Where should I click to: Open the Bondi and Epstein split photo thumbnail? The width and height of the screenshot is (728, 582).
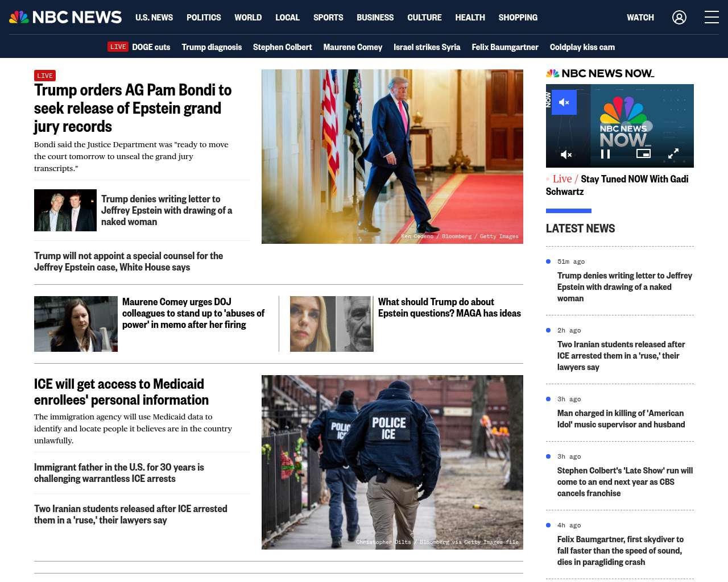pyautogui.click(x=332, y=324)
